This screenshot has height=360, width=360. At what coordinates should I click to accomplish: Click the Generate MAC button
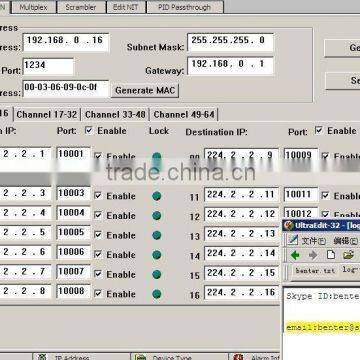[145, 90]
